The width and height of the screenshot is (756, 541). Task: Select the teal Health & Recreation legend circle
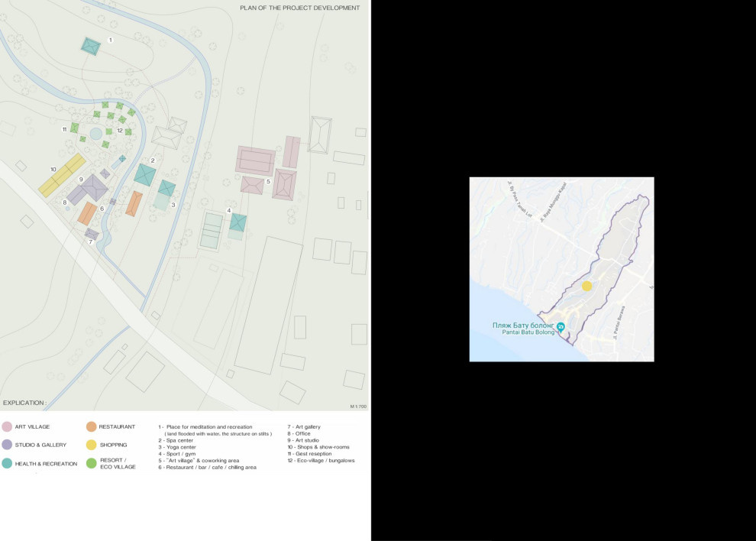click(x=7, y=463)
